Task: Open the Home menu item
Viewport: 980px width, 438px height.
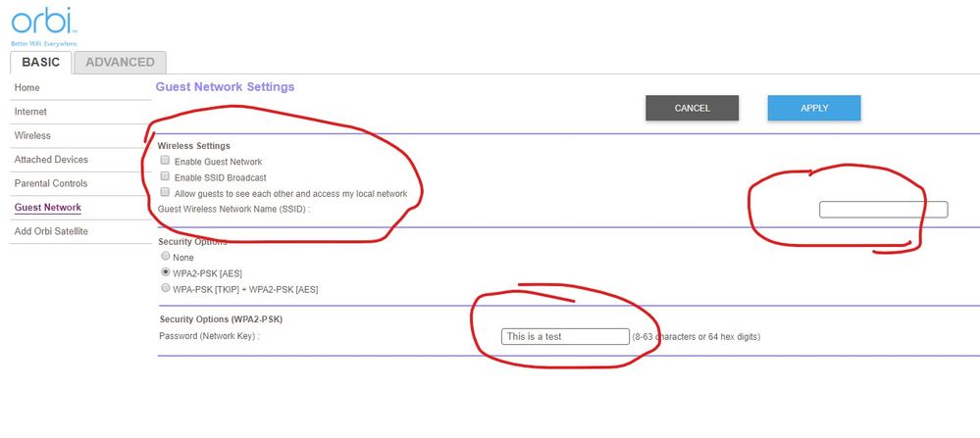Action: click(x=26, y=87)
